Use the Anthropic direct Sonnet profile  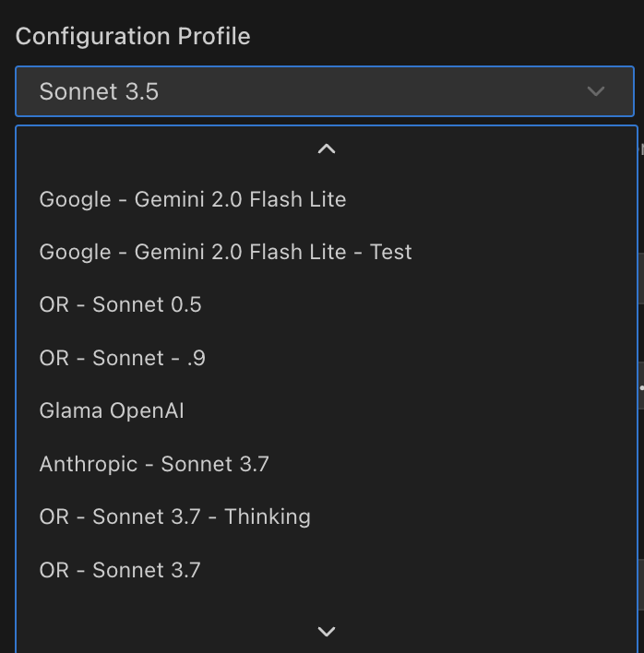(x=154, y=464)
